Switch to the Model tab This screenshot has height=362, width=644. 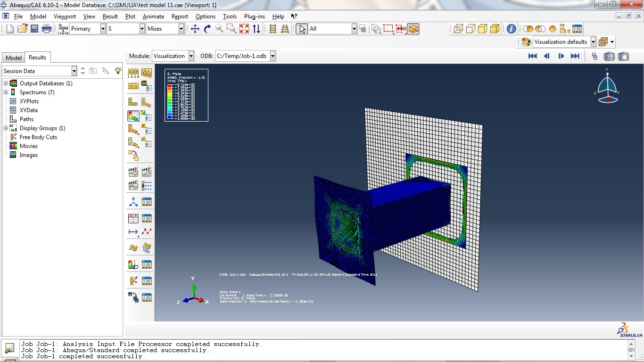pos(13,58)
